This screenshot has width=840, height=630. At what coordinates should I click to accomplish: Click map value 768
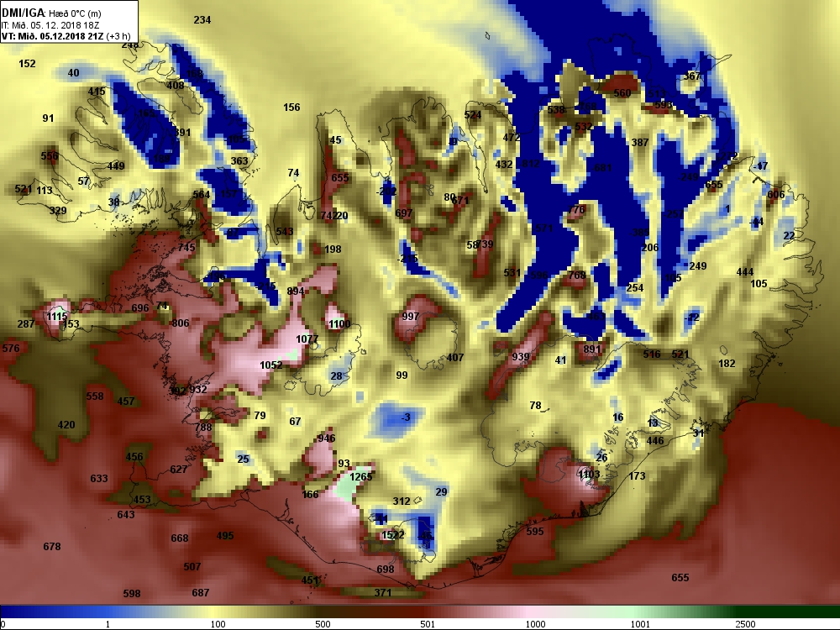[x=576, y=275]
